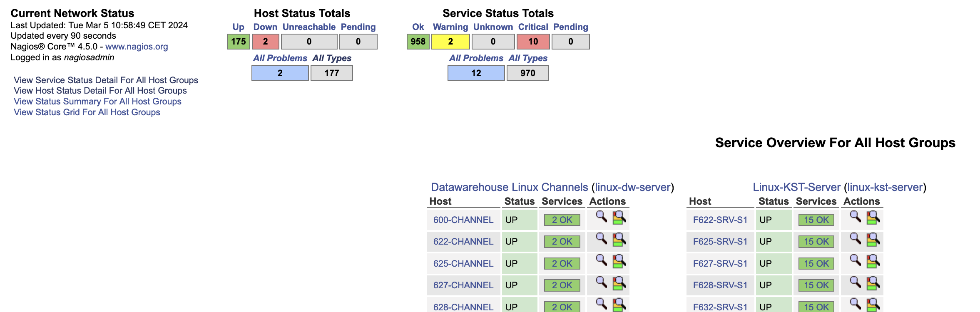980x312 pixels.
Task: Open service status icon for 600-CHANNEL
Action: pos(619,218)
